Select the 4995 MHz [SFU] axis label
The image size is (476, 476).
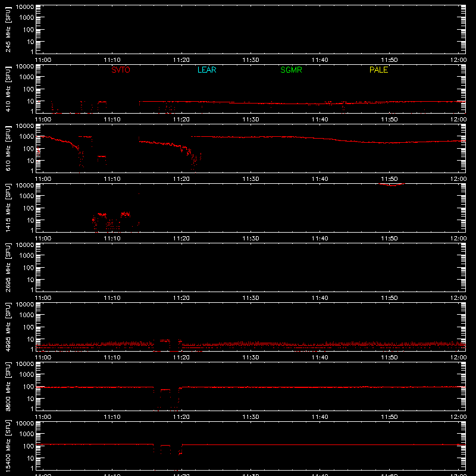click(x=8, y=327)
